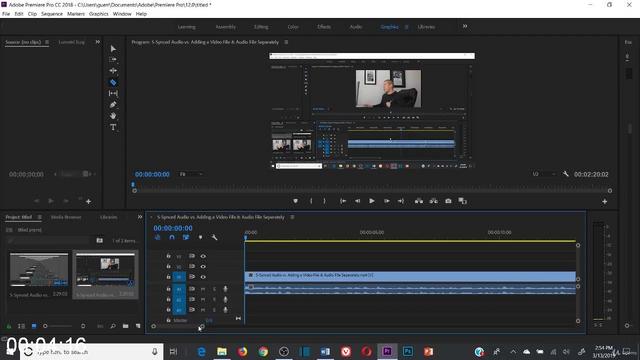Step forward one frame
Screen dimensions: 640x360
[387, 201]
